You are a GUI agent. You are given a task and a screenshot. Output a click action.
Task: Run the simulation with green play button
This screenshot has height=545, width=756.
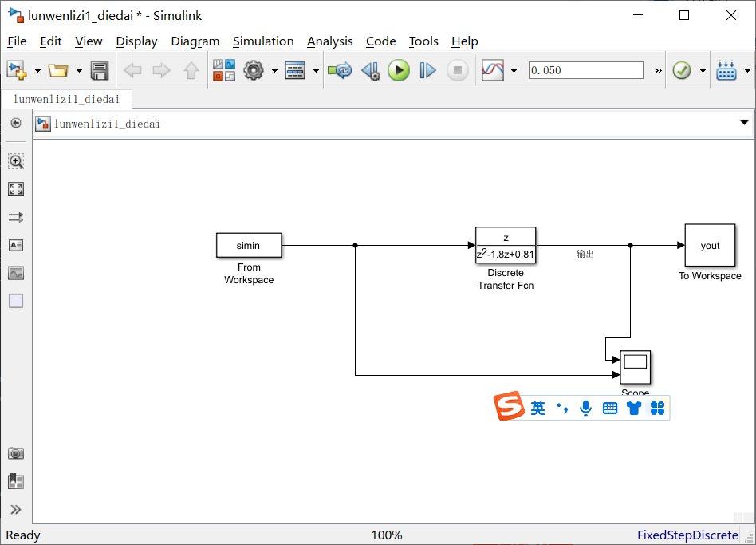point(399,70)
